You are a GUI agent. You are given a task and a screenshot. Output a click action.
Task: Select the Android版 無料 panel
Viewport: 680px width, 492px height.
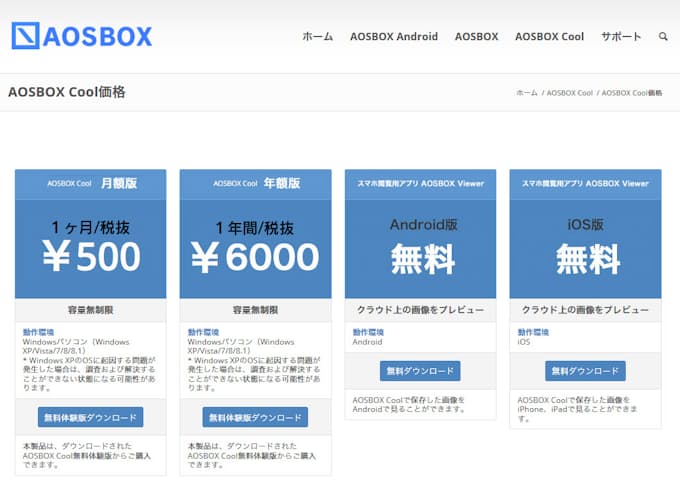pyautogui.click(x=420, y=247)
